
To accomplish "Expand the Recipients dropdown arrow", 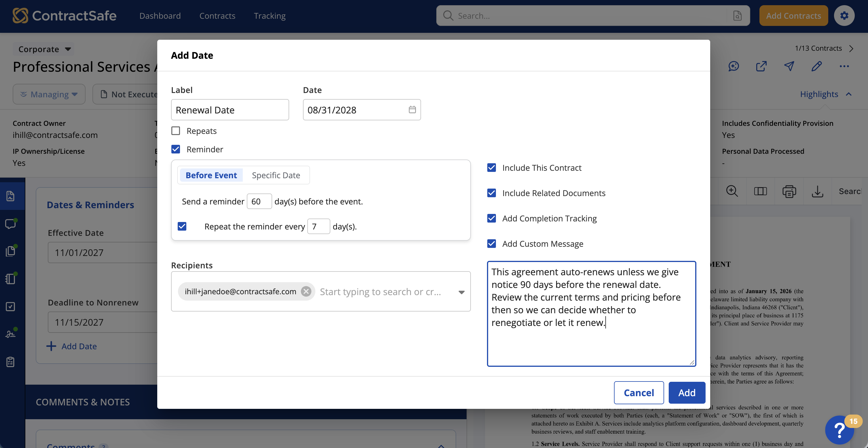I will 461,292.
